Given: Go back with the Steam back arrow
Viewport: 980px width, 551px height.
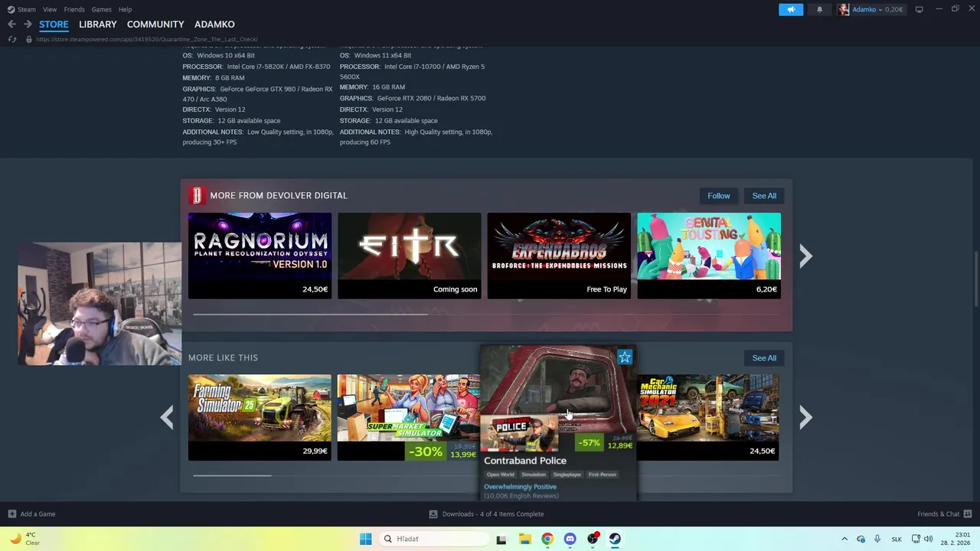Looking at the screenshot, I should [x=11, y=24].
